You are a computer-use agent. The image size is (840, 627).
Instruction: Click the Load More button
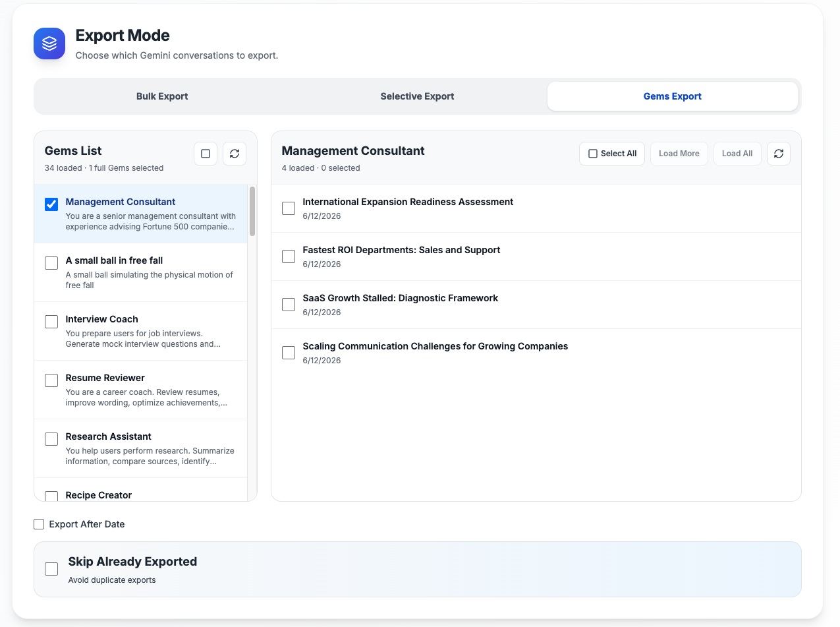pyautogui.click(x=679, y=154)
